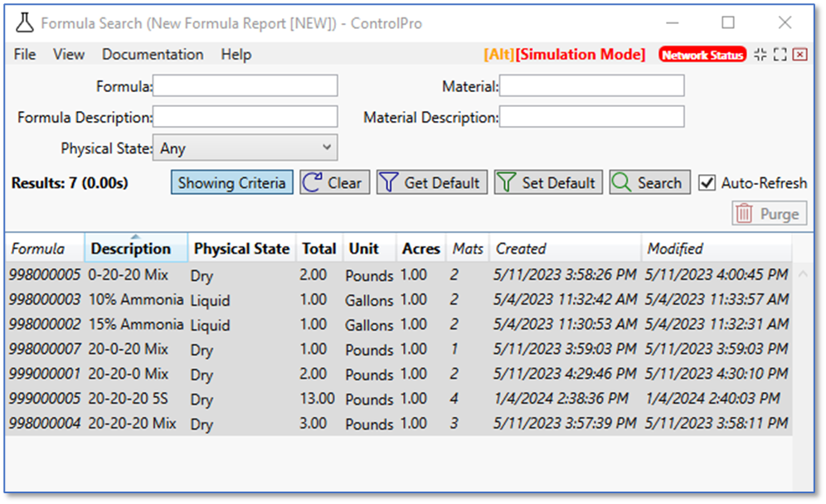Click the fullscreen brackets icon in title bar

point(780,54)
